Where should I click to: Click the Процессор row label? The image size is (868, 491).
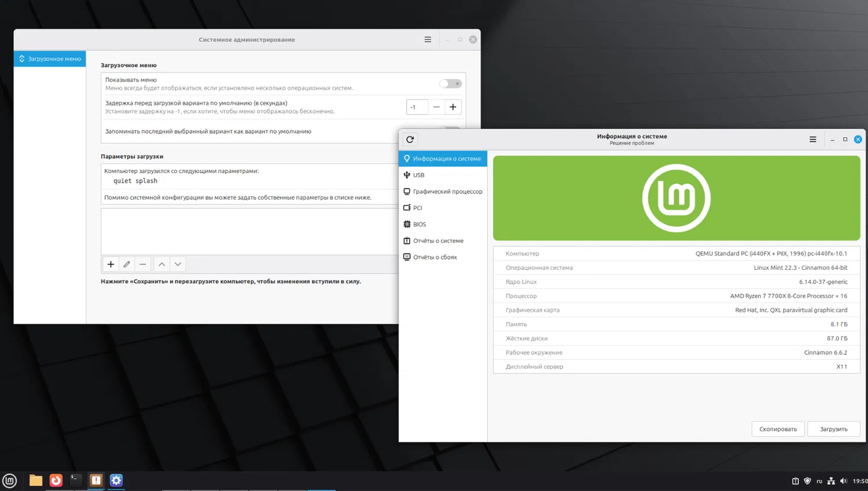(521, 296)
